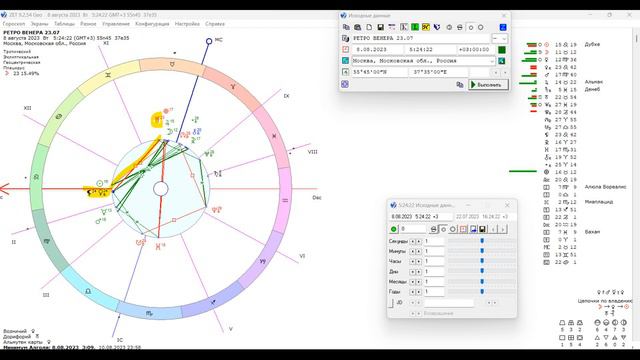This screenshot has height=360, width=640.
Task: Click the longitude field 37°35'00"E
Action: (439, 72)
